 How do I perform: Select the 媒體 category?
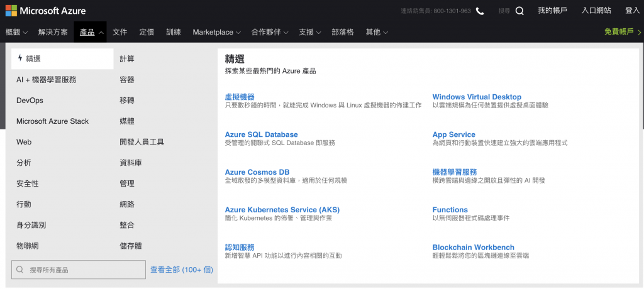coord(127,121)
